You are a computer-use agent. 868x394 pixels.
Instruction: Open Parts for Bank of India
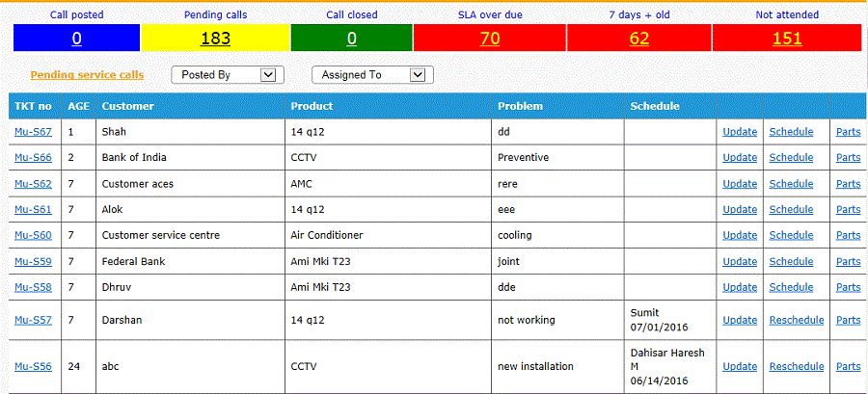[x=848, y=157]
